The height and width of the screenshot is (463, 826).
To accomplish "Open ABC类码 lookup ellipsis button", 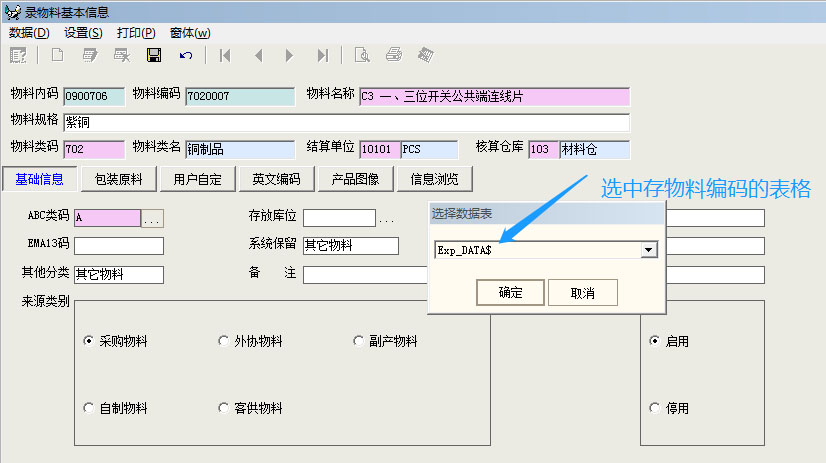I will click(152, 218).
